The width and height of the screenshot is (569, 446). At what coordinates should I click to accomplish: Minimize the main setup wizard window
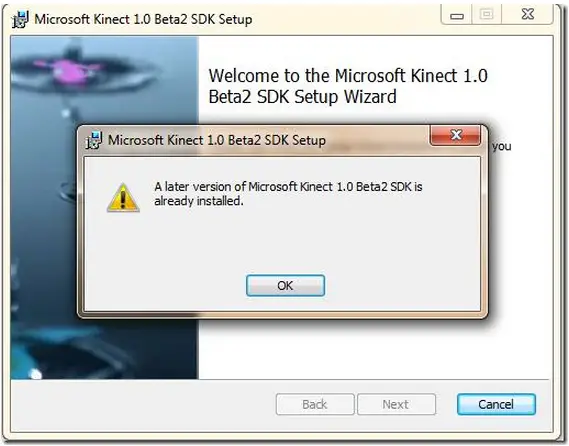click(457, 15)
